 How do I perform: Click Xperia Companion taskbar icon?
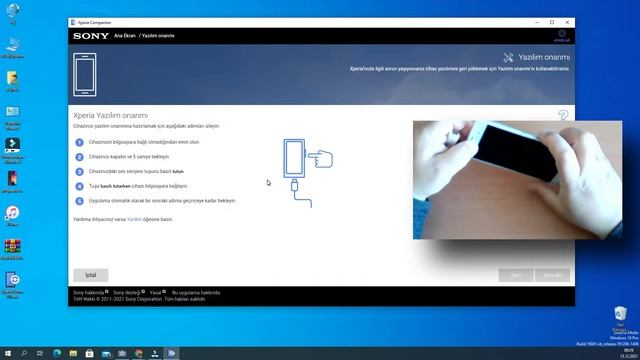point(171,353)
